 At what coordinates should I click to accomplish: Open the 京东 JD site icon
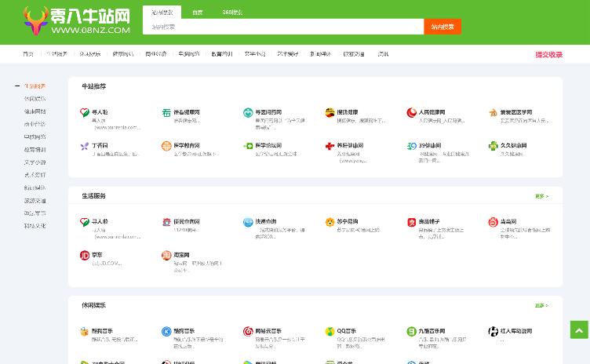tap(84, 255)
